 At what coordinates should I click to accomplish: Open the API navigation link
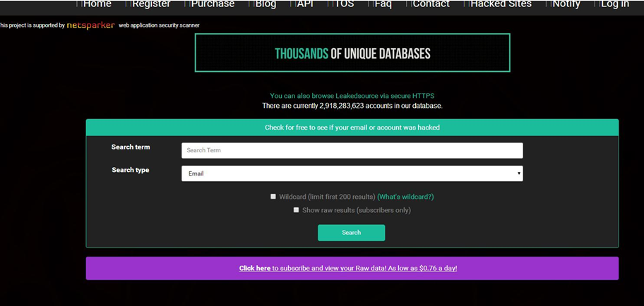[305, 4]
